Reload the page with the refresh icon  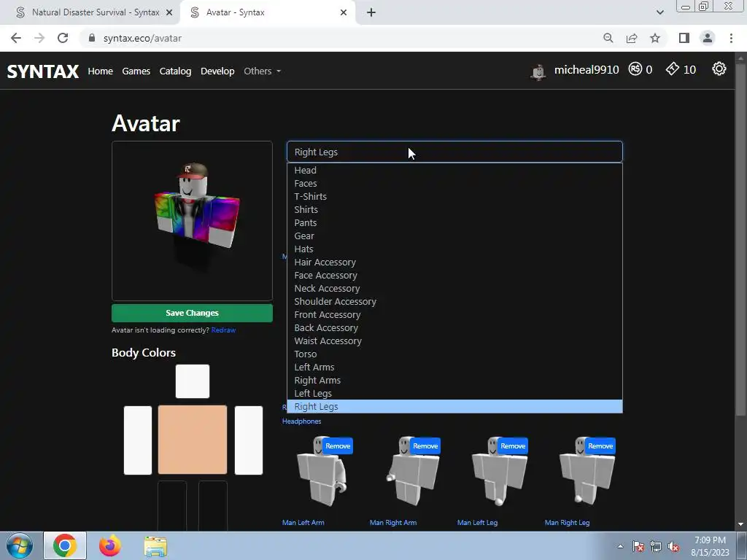pyautogui.click(x=63, y=38)
